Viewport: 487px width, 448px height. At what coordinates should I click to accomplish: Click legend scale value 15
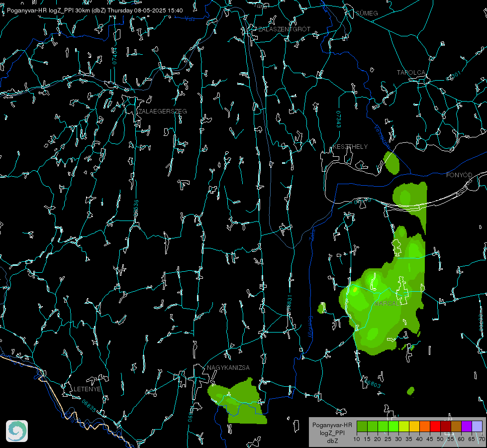click(367, 440)
